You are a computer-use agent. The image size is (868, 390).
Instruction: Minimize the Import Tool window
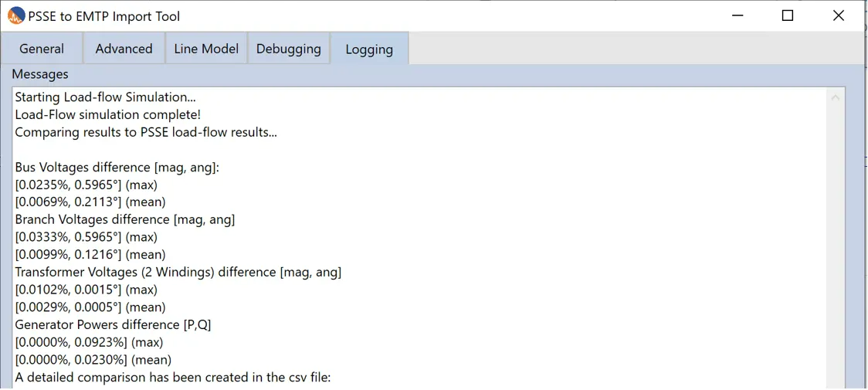pyautogui.click(x=736, y=16)
